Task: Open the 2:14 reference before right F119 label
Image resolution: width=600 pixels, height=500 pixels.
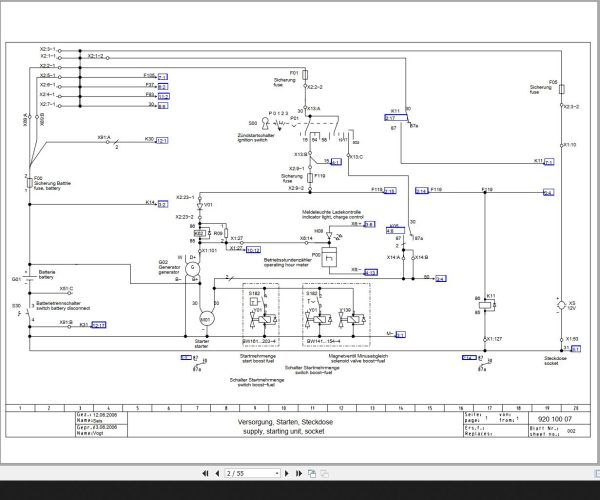Action: point(422,191)
